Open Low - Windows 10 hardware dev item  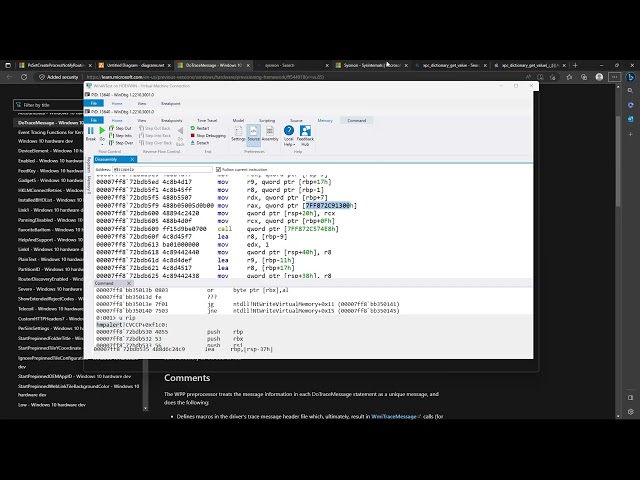click(x=52, y=405)
